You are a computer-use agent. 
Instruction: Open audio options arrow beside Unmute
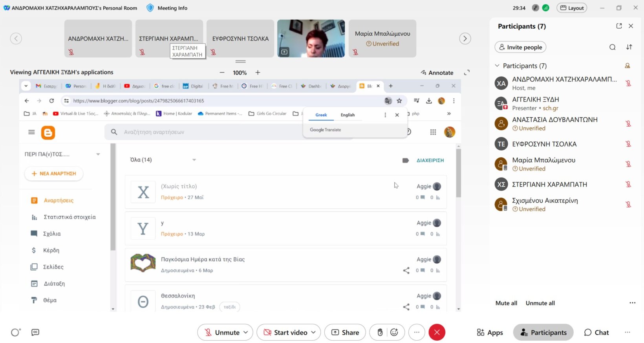point(246,332)
